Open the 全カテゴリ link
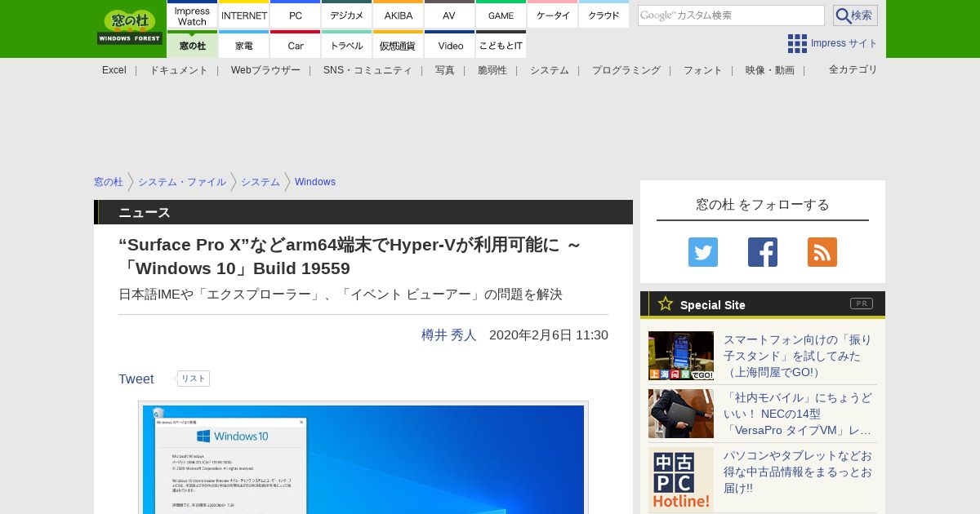The image size is (980, 514). pos(853,69)
